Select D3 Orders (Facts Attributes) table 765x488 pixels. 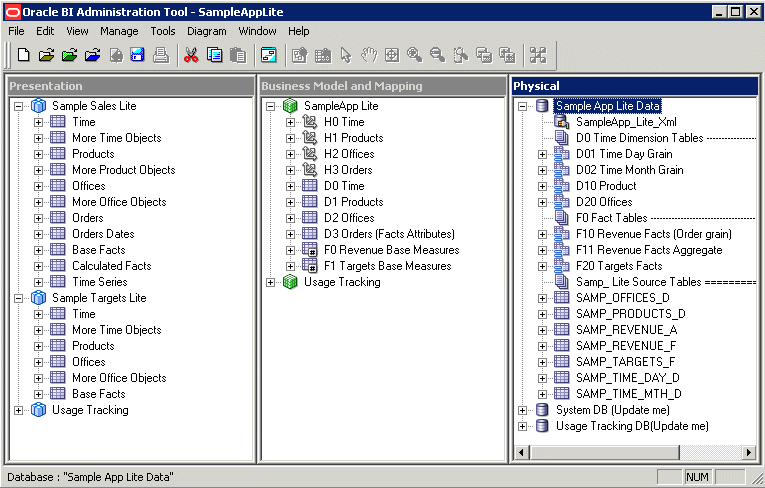pyautogui.click(x=389, y=234)
